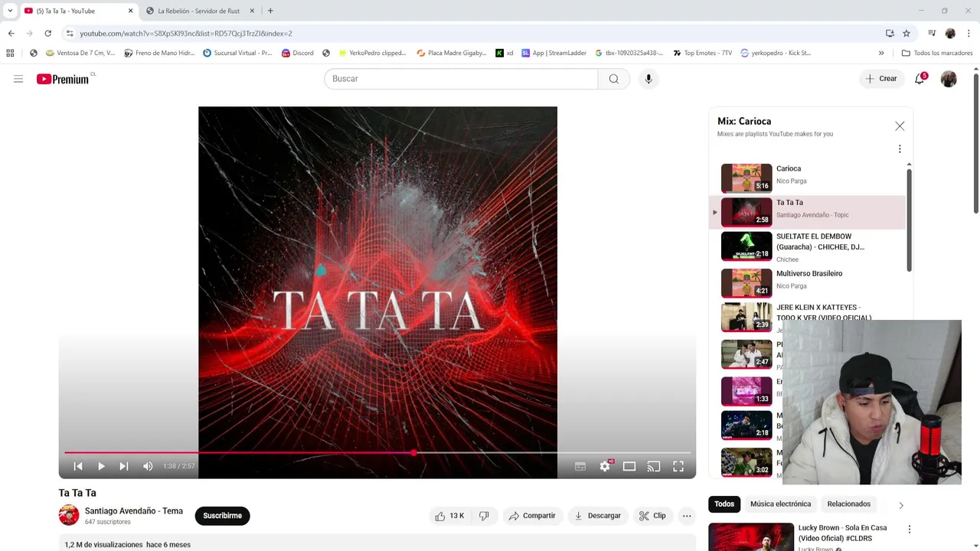
Task: Focus the Buscar search field
Action: 461,79
